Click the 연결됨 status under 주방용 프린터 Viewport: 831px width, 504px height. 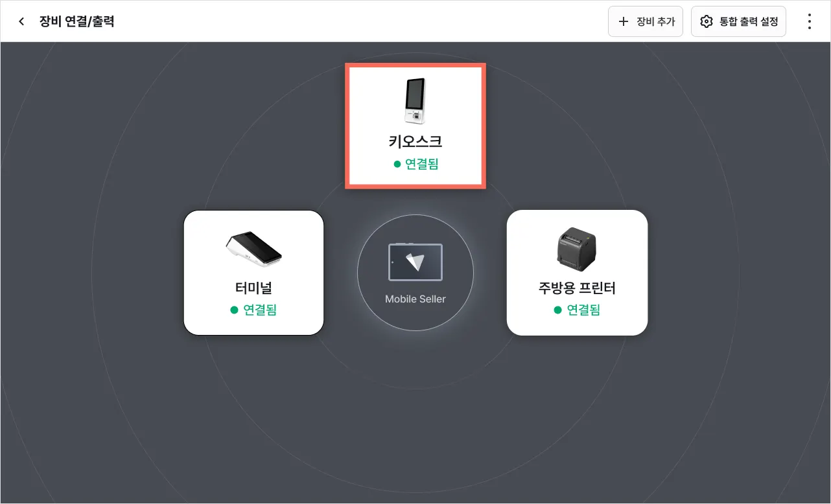coord(577,310)
